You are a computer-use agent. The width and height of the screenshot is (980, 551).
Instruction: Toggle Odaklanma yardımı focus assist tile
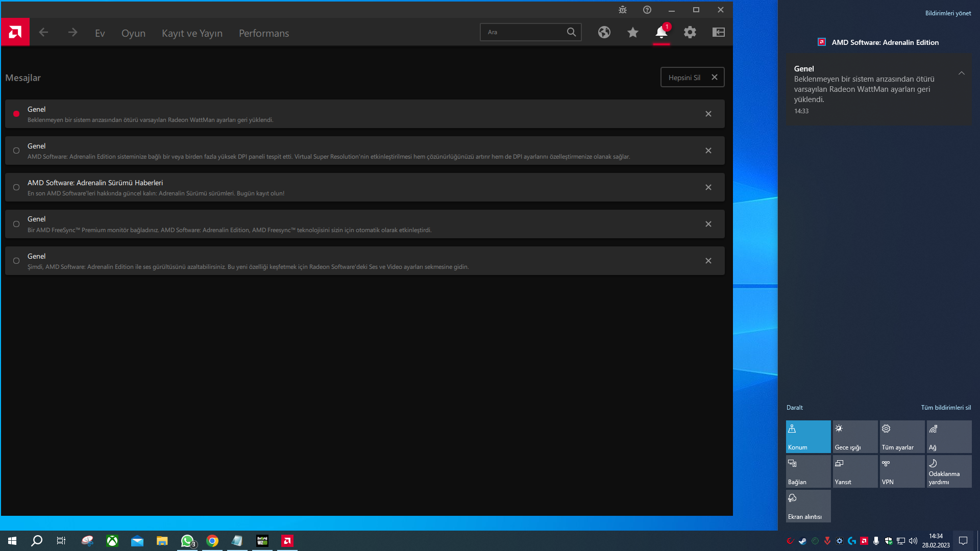point(949,471)
